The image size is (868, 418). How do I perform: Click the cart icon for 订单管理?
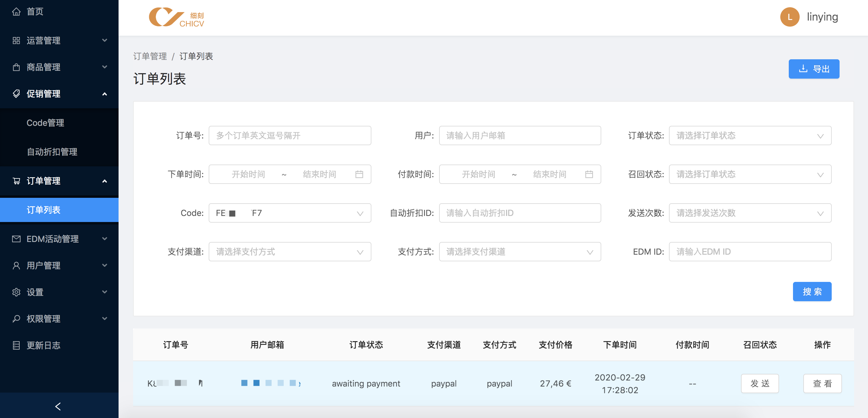coord(16,181)
